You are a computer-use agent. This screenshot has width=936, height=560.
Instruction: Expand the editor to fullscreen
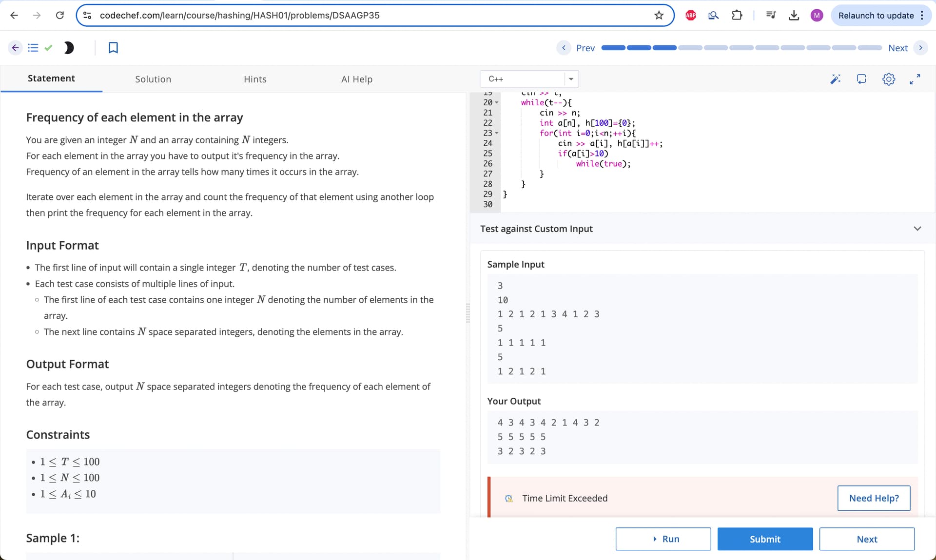(915, 79)
